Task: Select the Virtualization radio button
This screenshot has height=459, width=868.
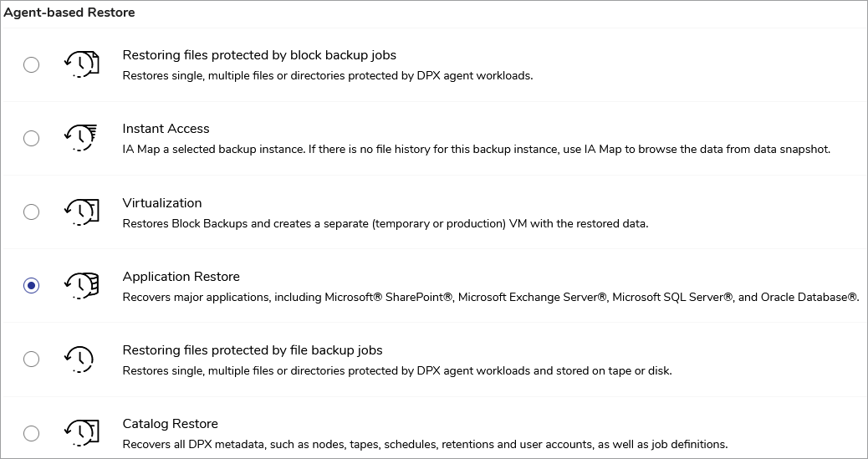Action: click(x=31, y=212)
